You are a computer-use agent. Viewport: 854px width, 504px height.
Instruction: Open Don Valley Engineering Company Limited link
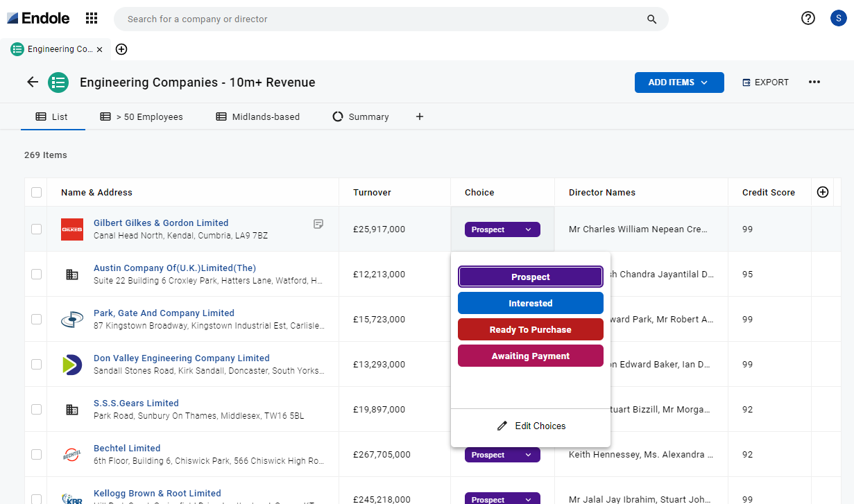tap(182, 358)
